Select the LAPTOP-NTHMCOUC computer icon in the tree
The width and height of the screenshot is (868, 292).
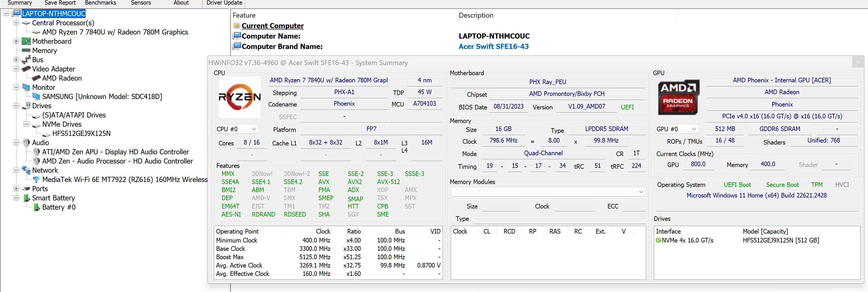(x=16, y=14)
